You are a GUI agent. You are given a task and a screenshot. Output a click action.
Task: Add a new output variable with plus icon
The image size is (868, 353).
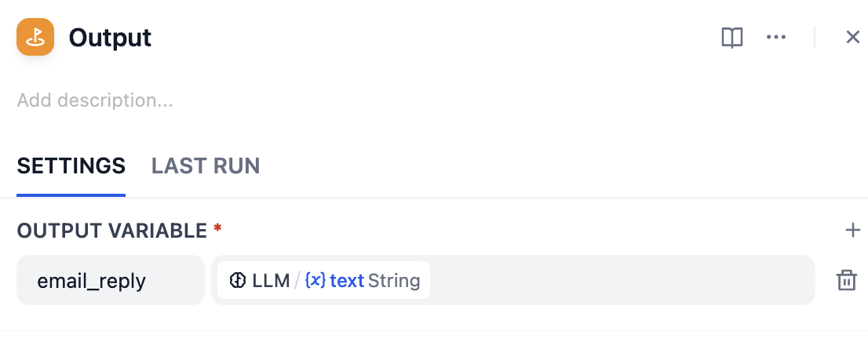[x=852, y=230]
